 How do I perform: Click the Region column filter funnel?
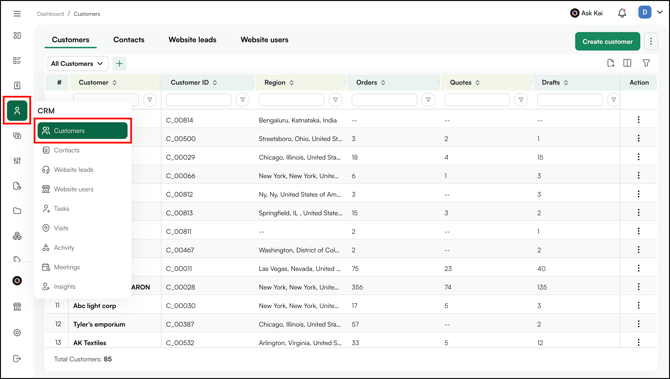coord(335,100)
